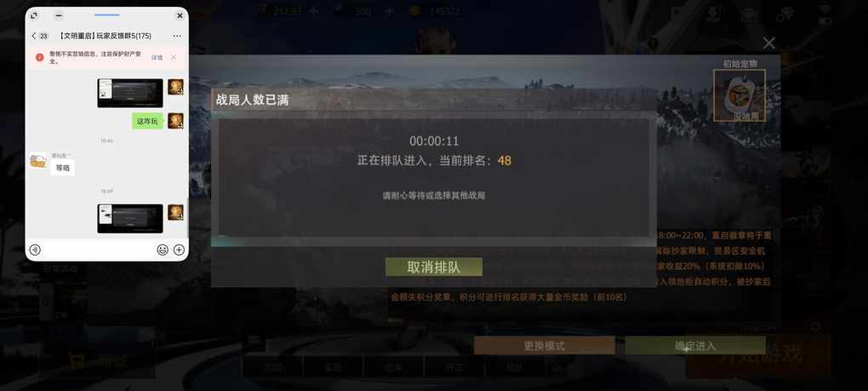Open the 等咯 sender's avatar
Image resolution: width=868 pixels, height=391 pixels.
click(x=38, y=161)
